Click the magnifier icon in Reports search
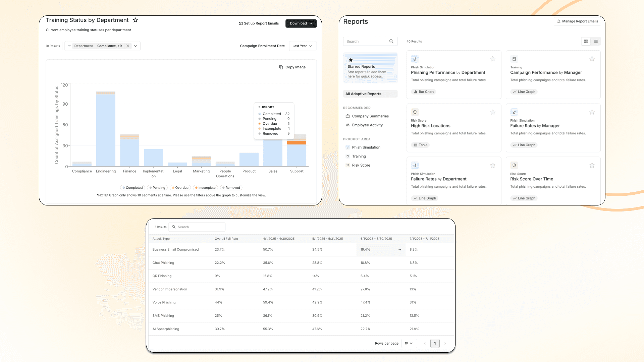 (x=391, y=41)
